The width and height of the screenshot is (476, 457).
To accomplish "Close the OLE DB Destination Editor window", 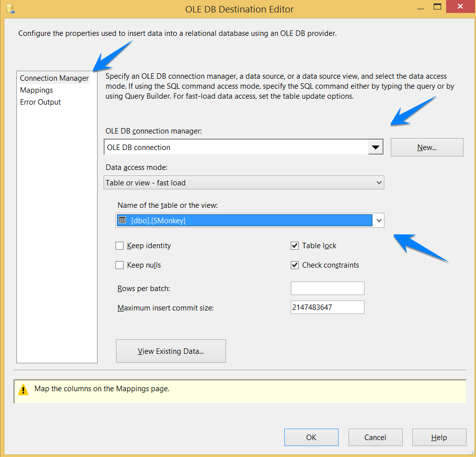I will click(x=460, y=6).
